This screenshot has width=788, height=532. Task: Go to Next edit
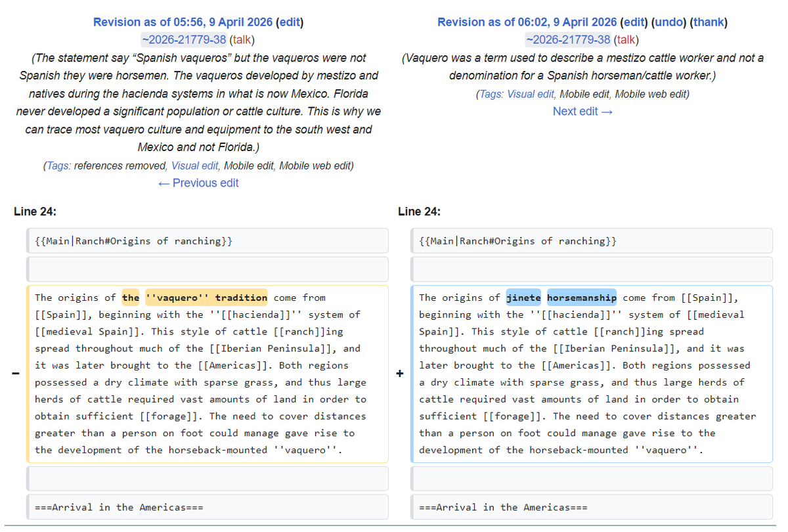click(582, 112)
